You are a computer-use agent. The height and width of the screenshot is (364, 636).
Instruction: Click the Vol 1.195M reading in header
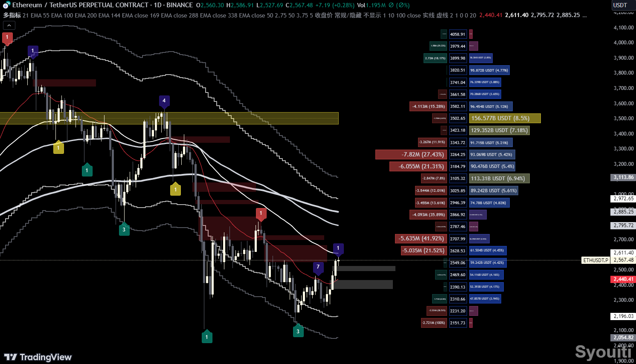(371, 5)
